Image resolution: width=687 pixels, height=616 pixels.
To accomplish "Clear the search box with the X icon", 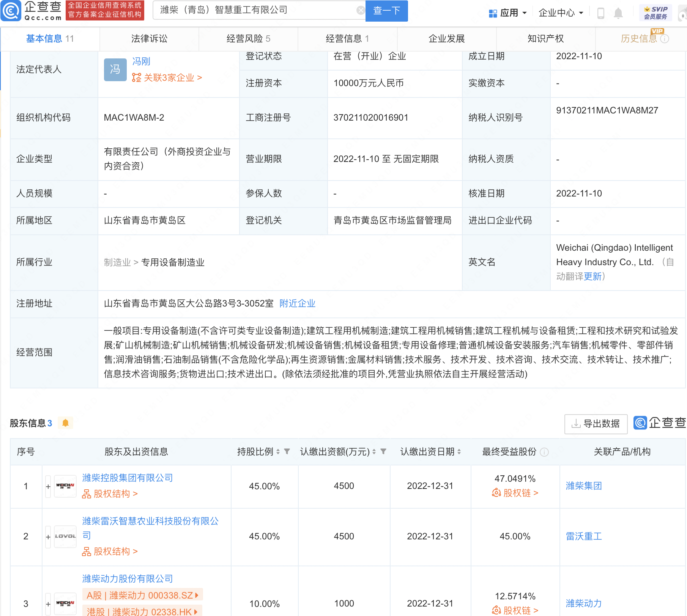I will click(360, 10).
